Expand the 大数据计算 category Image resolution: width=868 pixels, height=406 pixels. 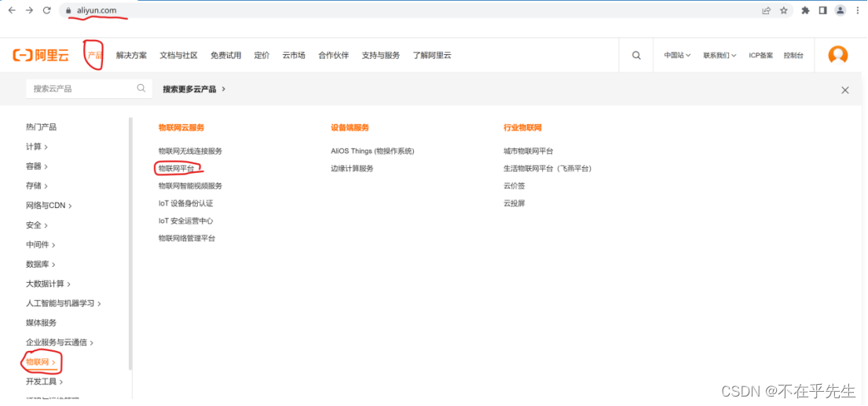tap(48, 283)
